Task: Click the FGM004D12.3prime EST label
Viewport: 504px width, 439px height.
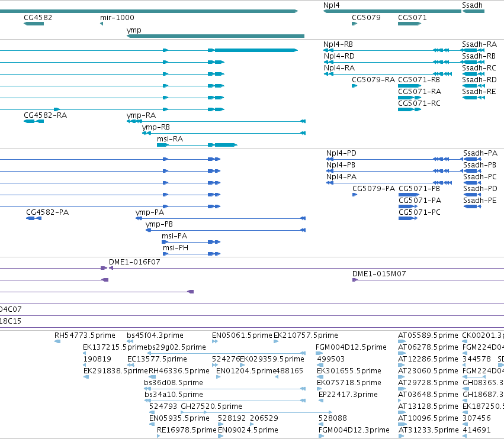Action: (354, 430)
